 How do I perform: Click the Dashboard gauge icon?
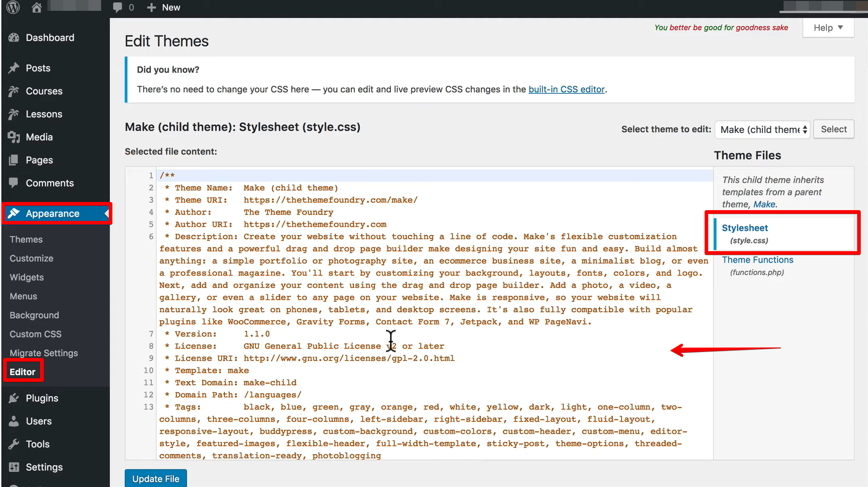[x=14, y=38]
